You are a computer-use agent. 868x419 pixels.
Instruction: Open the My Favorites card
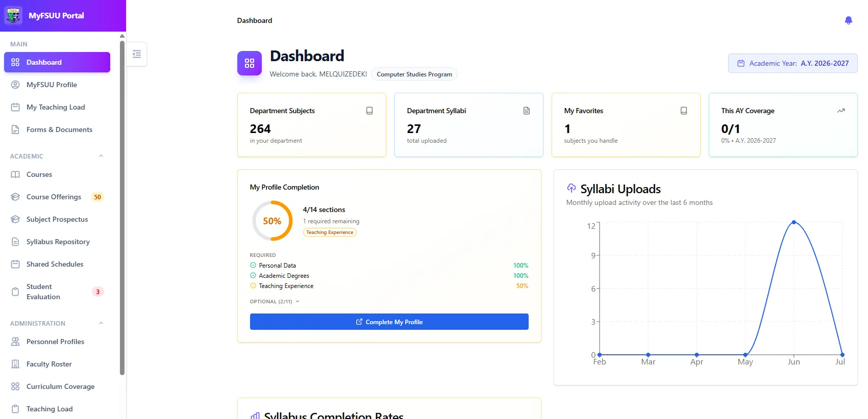point(626,125)
